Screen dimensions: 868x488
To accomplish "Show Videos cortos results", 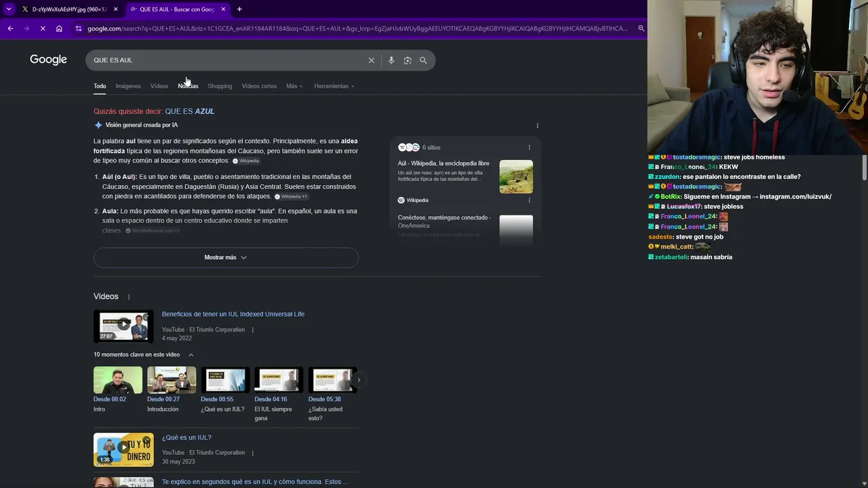I will (259, 86).
